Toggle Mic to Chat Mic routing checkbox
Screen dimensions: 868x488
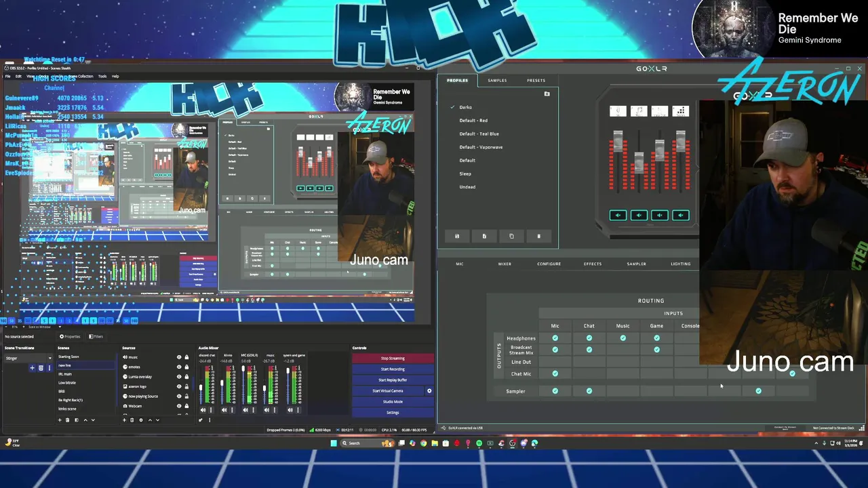point(555,373)
